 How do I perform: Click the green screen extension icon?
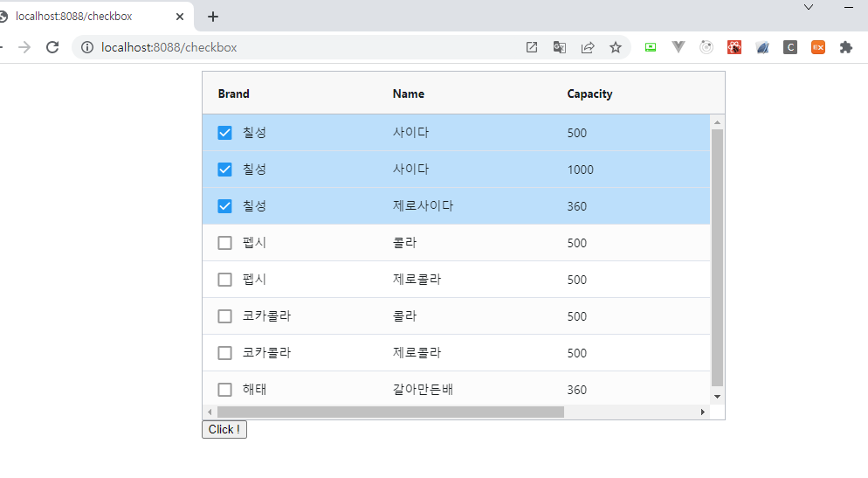651,48
